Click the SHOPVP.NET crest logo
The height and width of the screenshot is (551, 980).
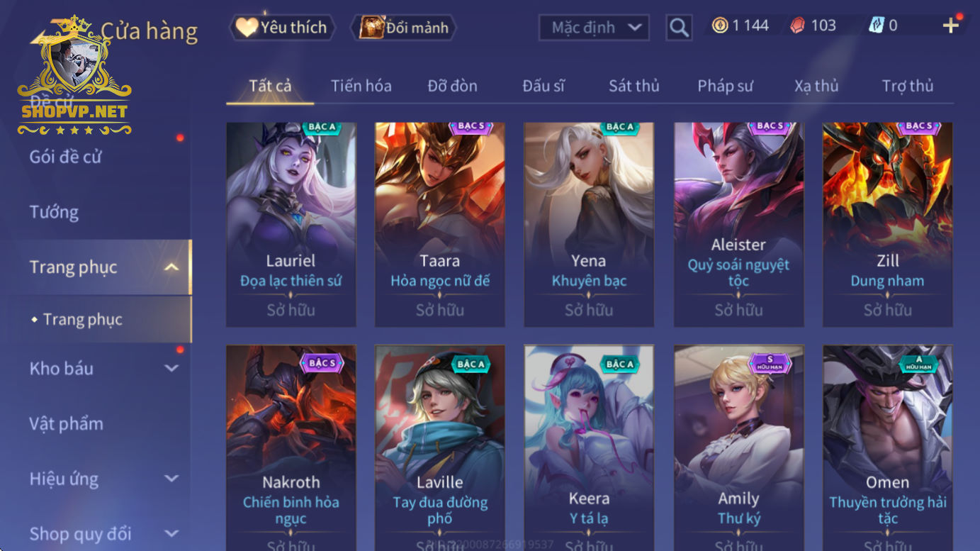pyautogui.click(x=74, y=76)
